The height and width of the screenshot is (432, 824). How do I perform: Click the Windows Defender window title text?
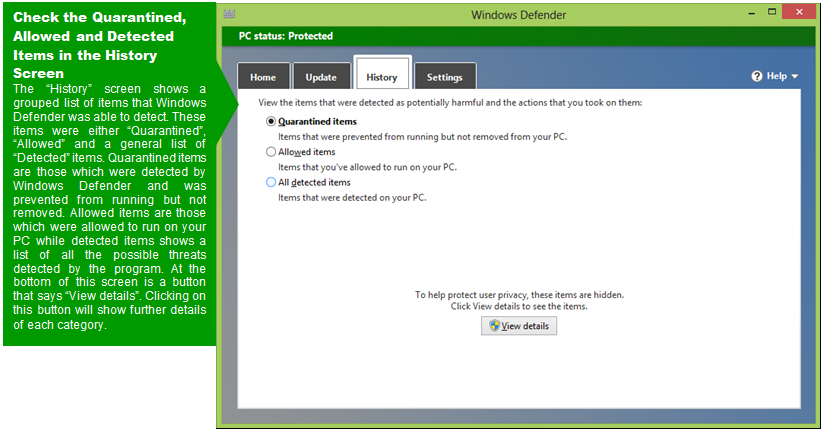point(519,15)
